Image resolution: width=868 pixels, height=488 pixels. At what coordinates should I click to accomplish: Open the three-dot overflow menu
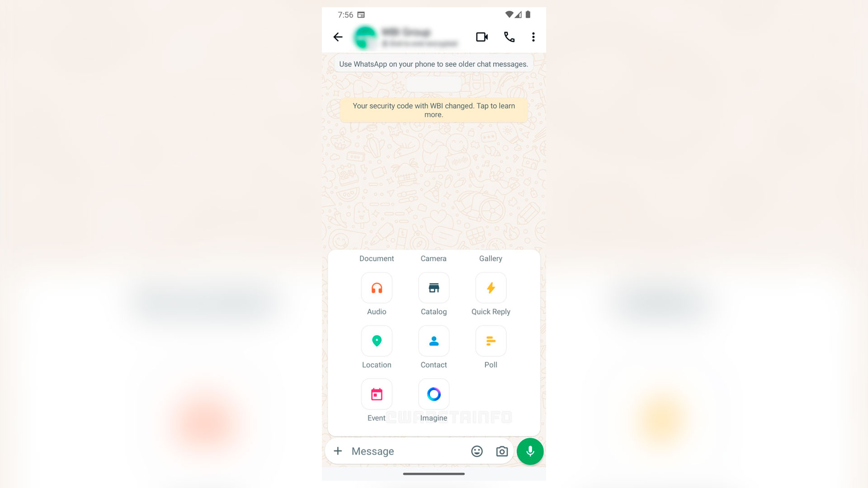533,37
